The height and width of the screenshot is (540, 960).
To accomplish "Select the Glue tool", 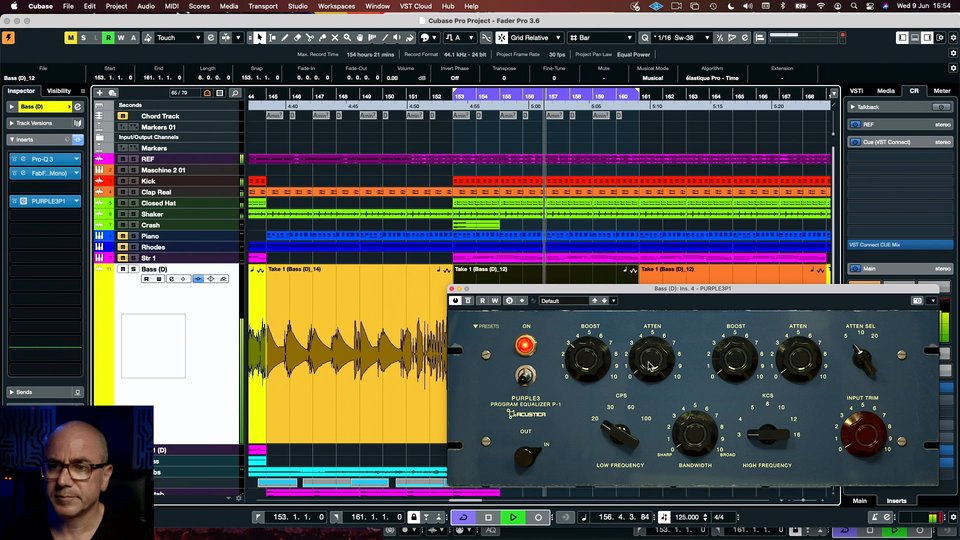I will pyautogui.click(x=322, y=38).
